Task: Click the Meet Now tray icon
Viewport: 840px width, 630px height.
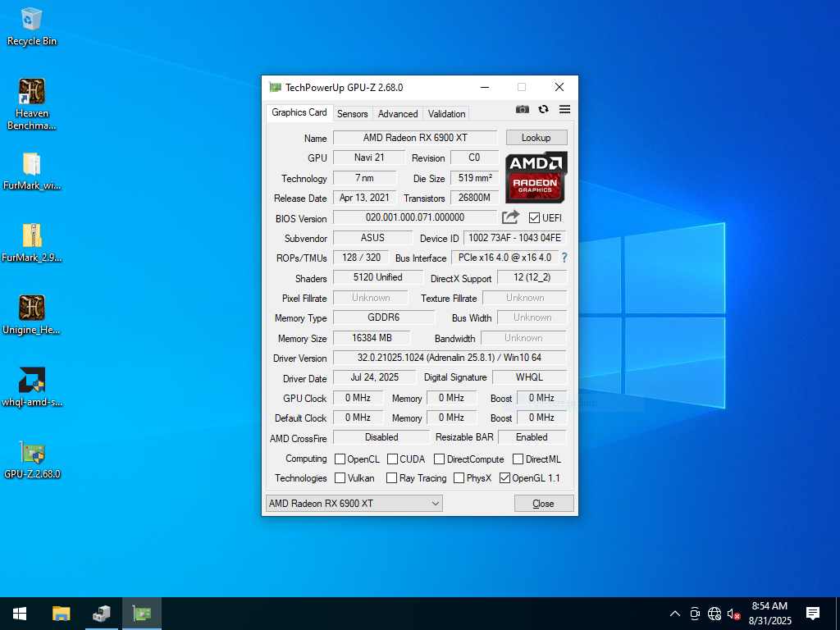Action: coord(695,614)
